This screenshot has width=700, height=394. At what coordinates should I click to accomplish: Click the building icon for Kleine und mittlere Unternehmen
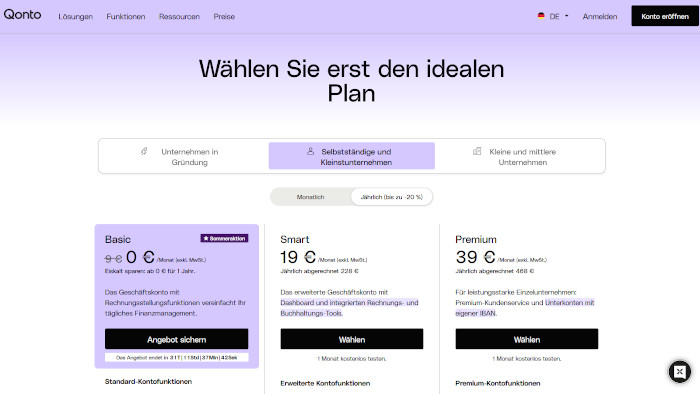[x=477, y=151]
